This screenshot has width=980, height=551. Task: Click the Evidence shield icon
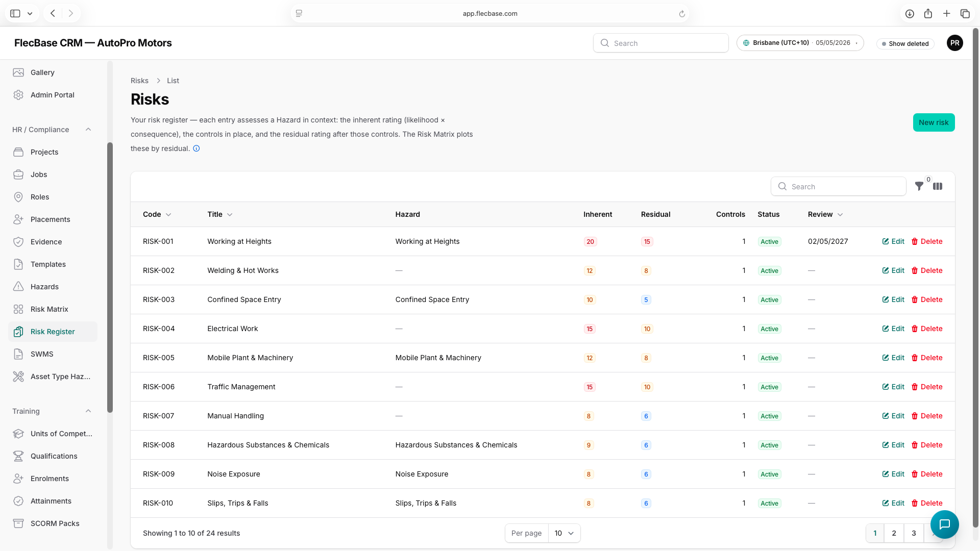(x=18, y=242)
